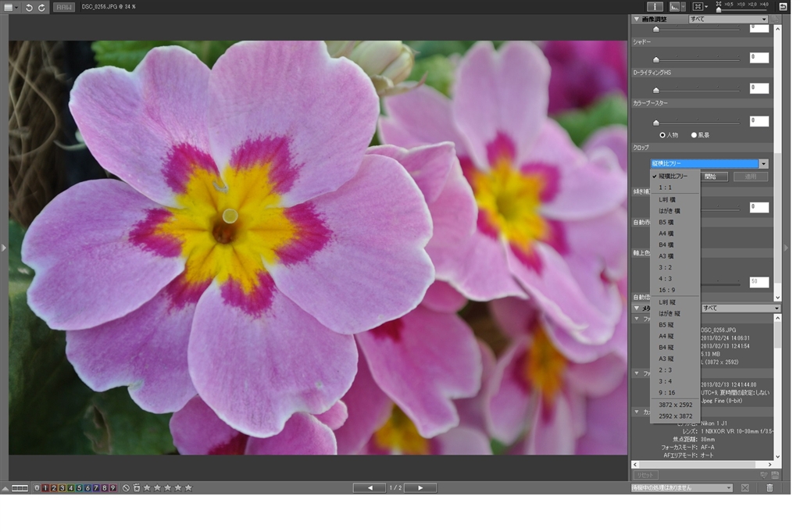The height and width of the screenshot is (532, 800).
Task: Apply color label 1 (red)
Action: coord(45,488)
